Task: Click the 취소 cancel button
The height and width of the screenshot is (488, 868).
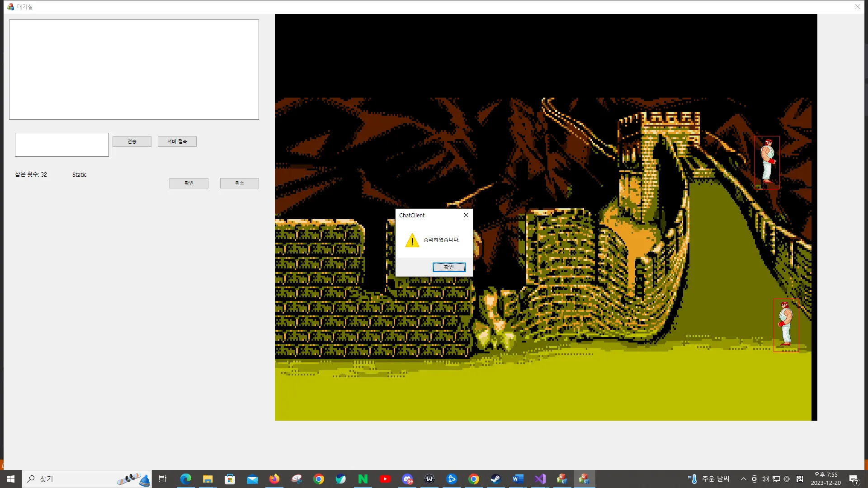Action: (x=239, y=183)
